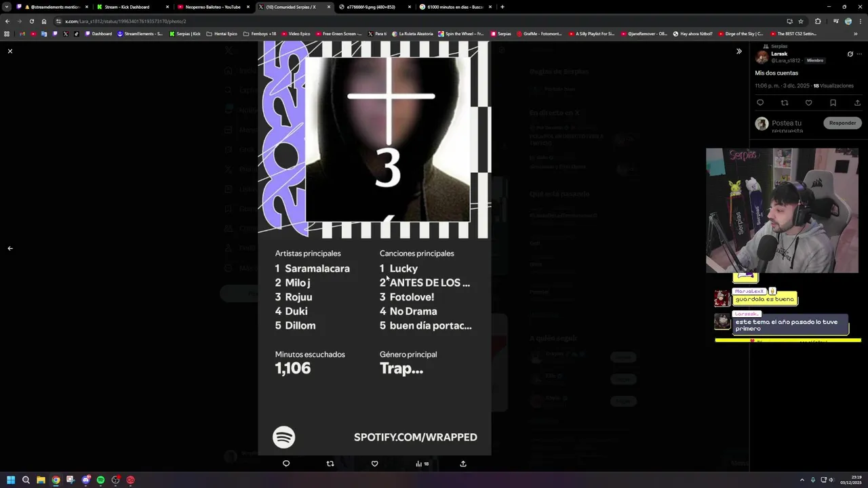
Task: Open the install app icon in address bar
Action: point(789,21)
